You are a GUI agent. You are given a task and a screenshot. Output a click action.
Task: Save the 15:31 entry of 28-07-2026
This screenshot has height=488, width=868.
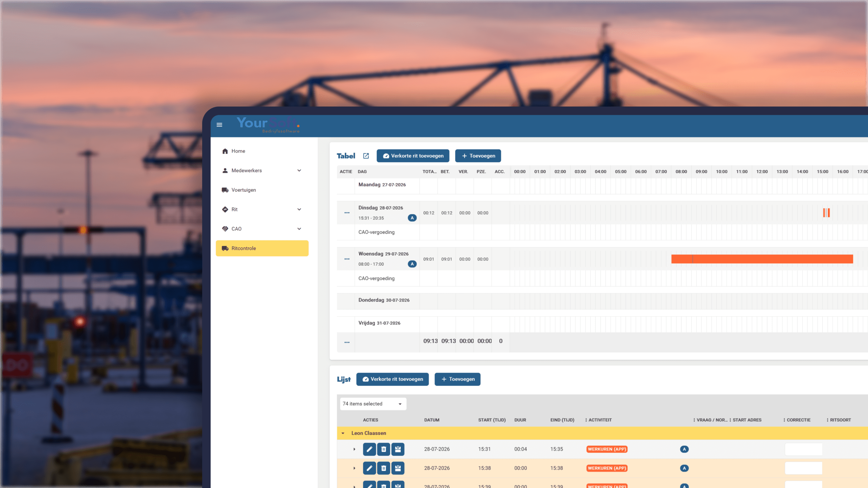pyautogui.click(x=398, y=449)
